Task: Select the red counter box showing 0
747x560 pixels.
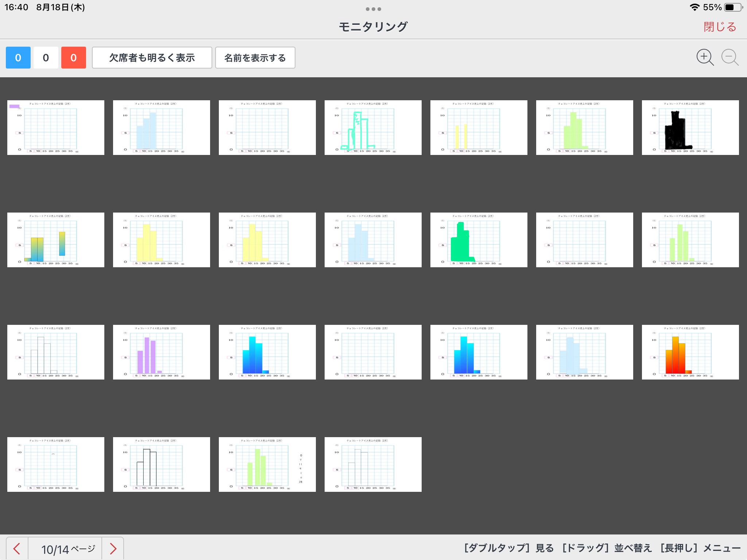Action: 74,58
